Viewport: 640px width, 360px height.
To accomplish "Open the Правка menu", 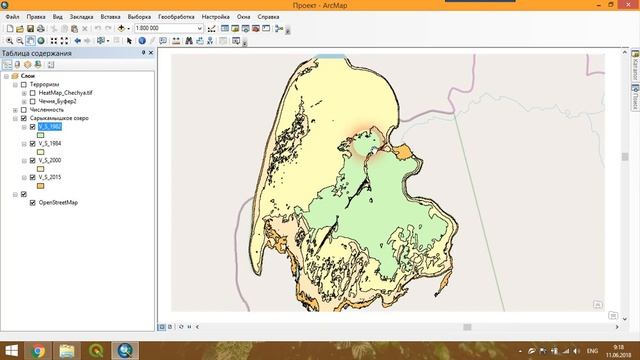I will click(x=36, y=17).
